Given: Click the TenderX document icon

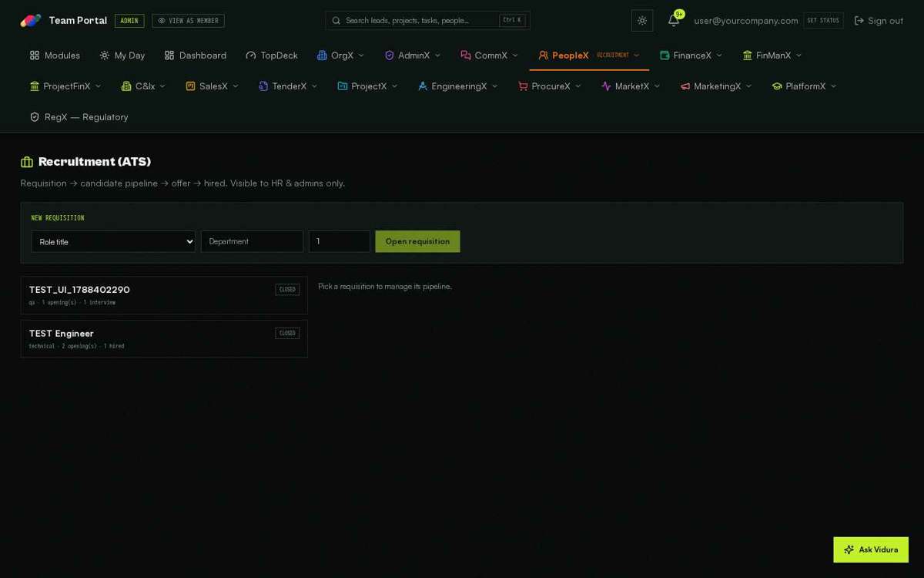Looking at the screenshot, I should tap(263, 86).
